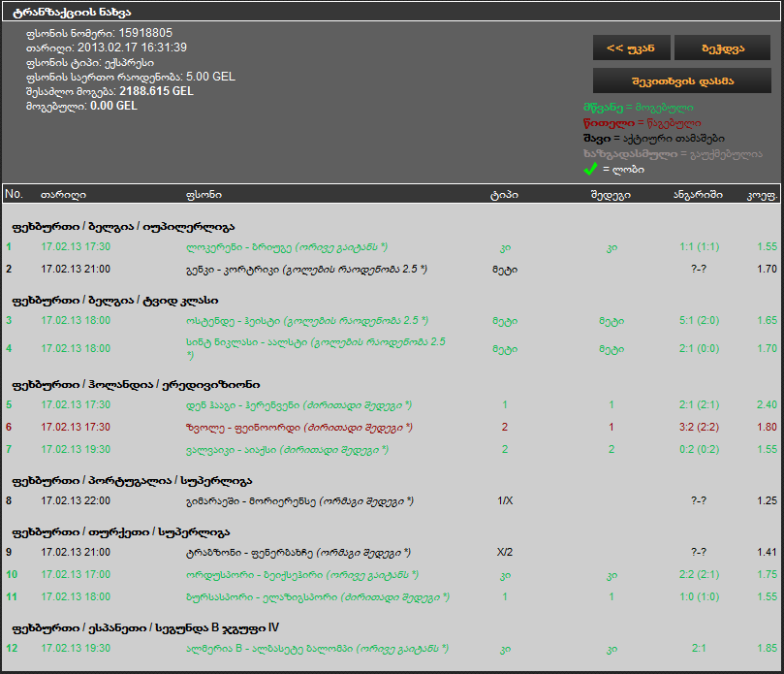Select the ორდუსპორი - ბეიქსეჰირი bet row
This screenshot has width=784, height=674.
[392, 574]
